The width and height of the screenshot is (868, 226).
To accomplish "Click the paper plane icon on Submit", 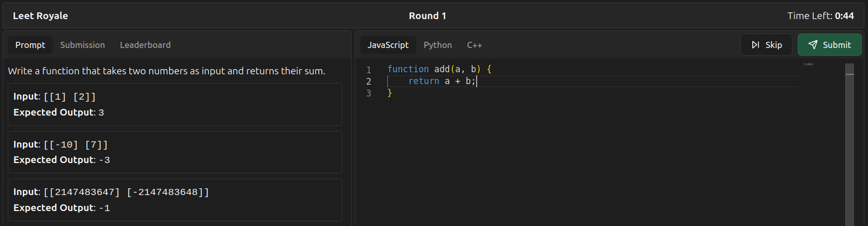I will click(813, 45).
